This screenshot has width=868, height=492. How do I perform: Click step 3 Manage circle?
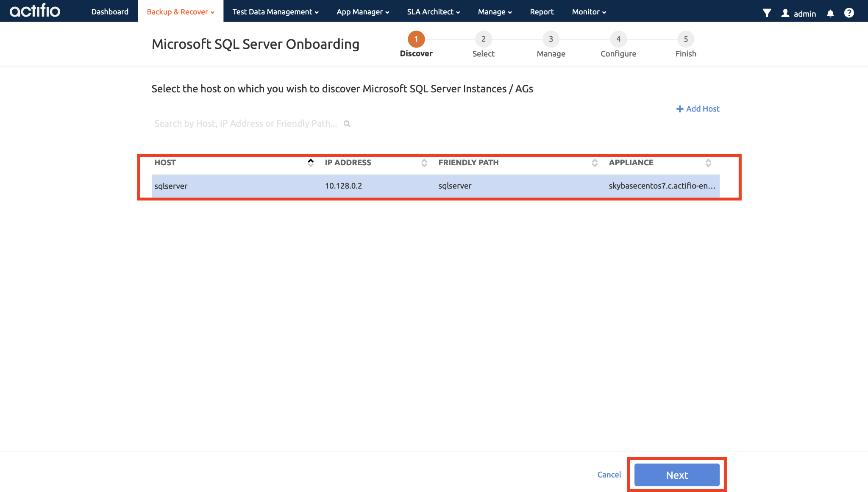(x=551, y=39)
